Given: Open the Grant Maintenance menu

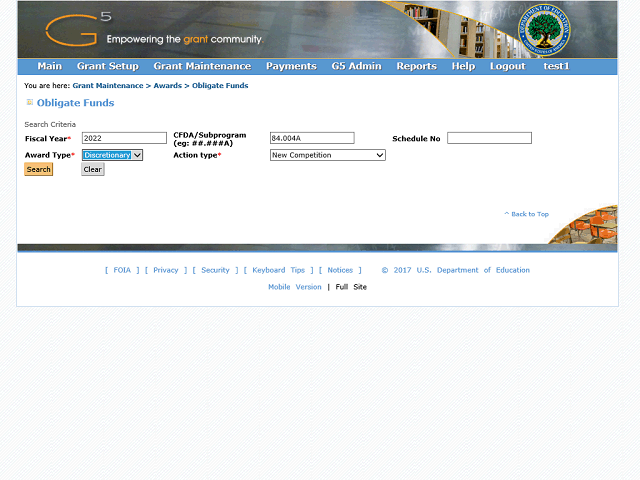Looking at the screenshot, I should (x=202, y=66).
